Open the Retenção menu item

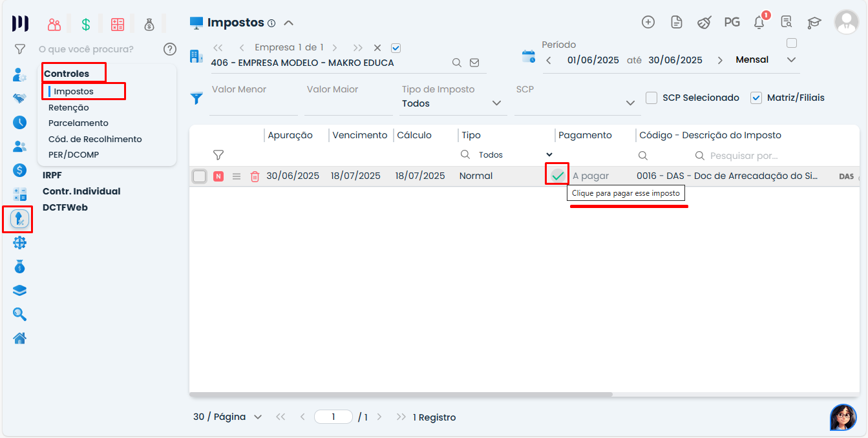69,108
